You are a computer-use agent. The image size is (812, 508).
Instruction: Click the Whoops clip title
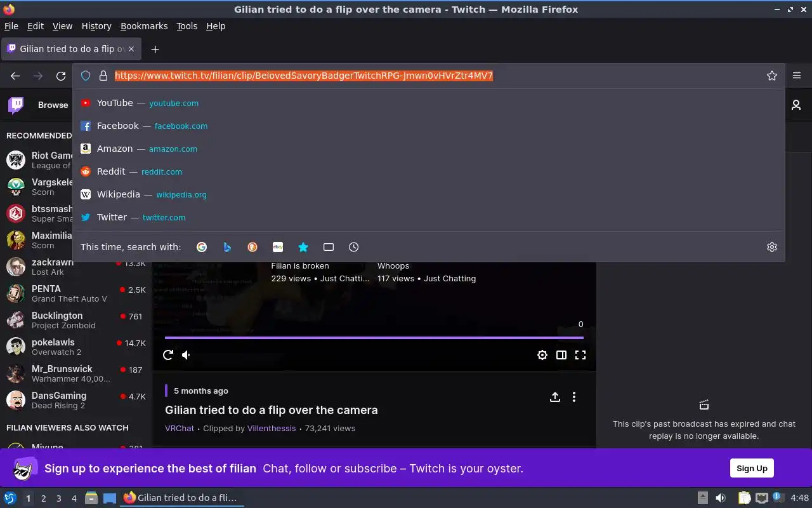click(x=393, y=265)
